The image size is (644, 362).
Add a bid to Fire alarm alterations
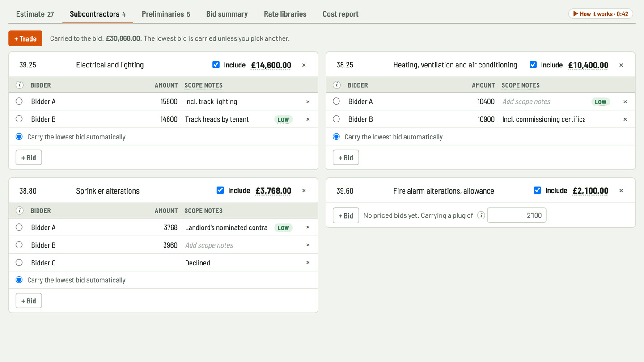pyautogui.click(x=346, y=215)
